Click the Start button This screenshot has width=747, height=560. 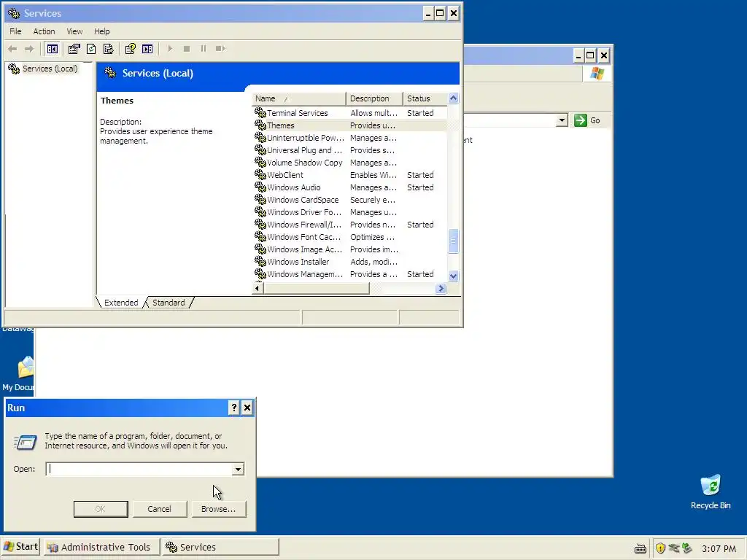point(20,547)
